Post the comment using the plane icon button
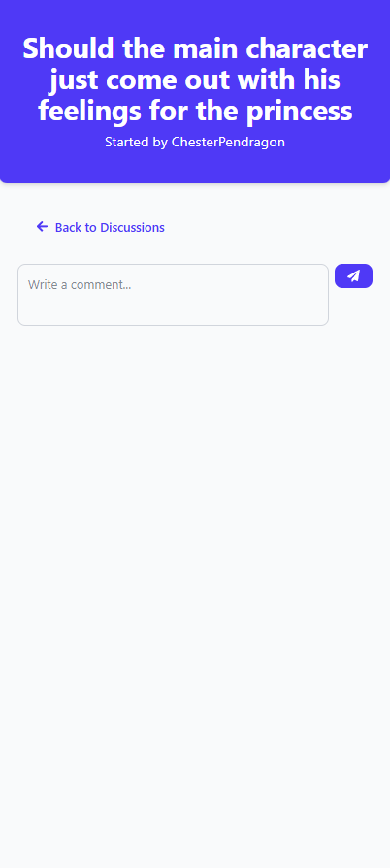390x868 pixels. (353, 275)
